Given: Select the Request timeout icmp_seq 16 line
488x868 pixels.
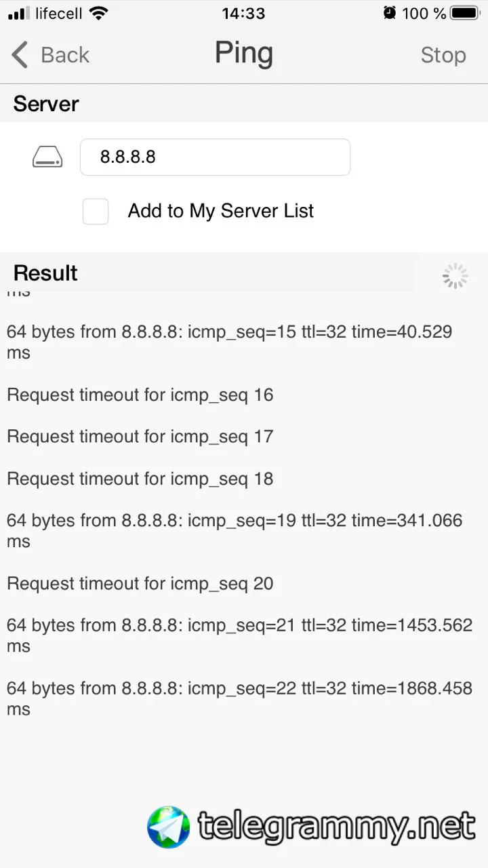Looking at the screenshot, I should pos(140,395).
